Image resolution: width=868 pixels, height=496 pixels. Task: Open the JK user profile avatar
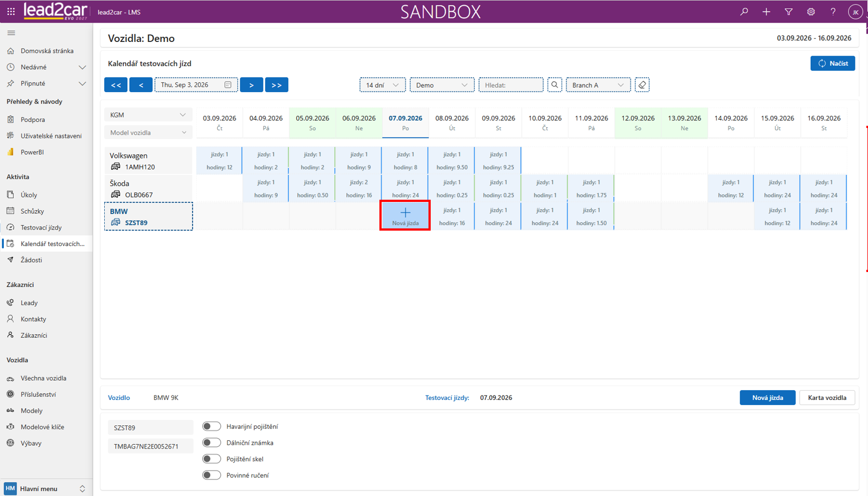(855, 12)
